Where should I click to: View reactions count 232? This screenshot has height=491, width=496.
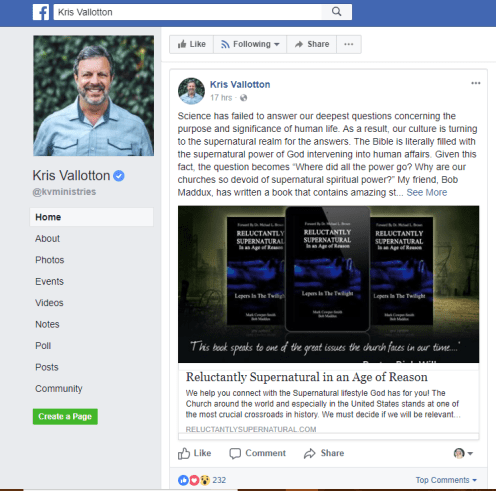219,480
